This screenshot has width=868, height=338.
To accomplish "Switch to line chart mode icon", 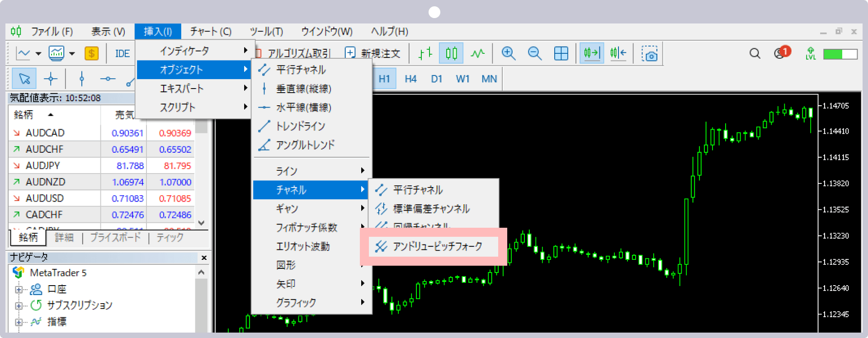I will tap(477, 53).
